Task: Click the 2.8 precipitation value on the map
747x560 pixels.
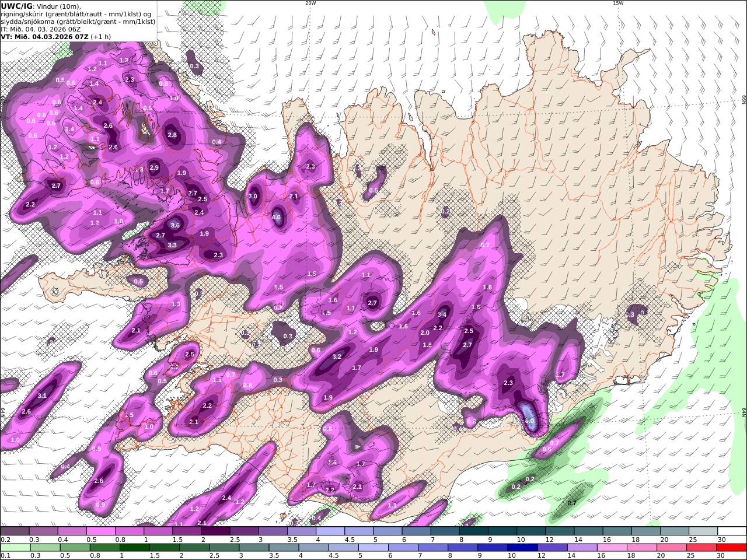Action: 172,135
